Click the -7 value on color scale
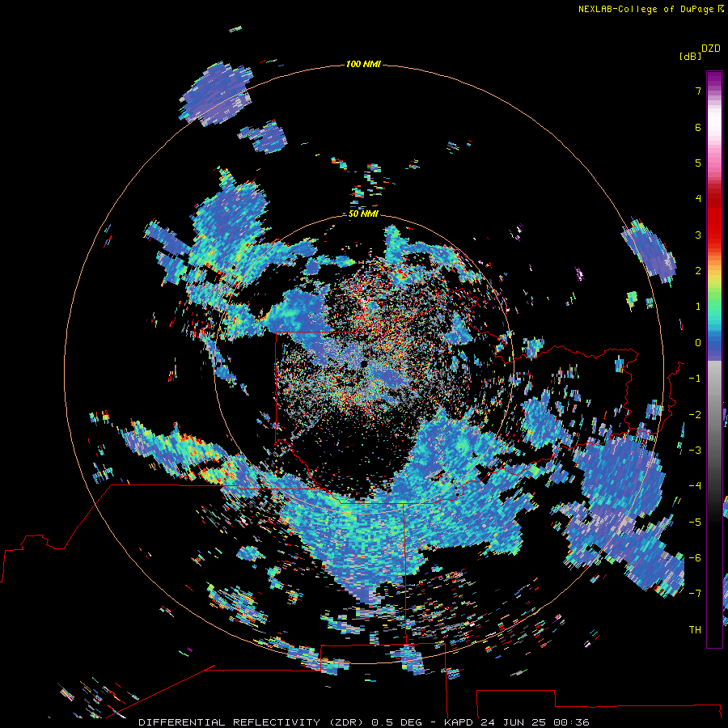 (x=695, y=594)
